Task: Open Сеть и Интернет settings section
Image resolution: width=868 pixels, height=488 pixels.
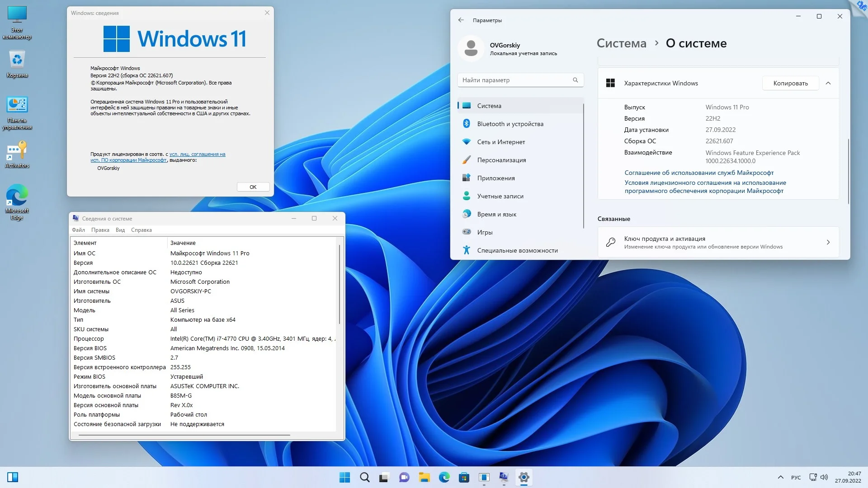Action: coord(501,142)
